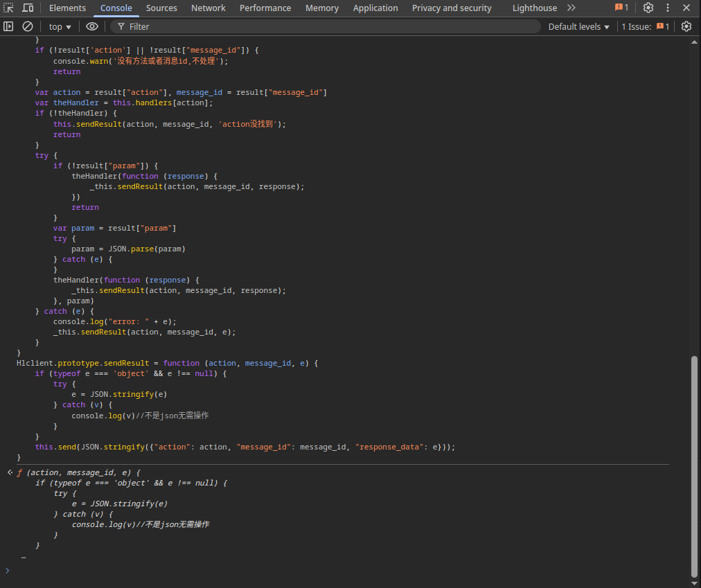Switch to the Sources tab
Image resolution: width=701 pixels, height=588 pixels.
(161, 8)
